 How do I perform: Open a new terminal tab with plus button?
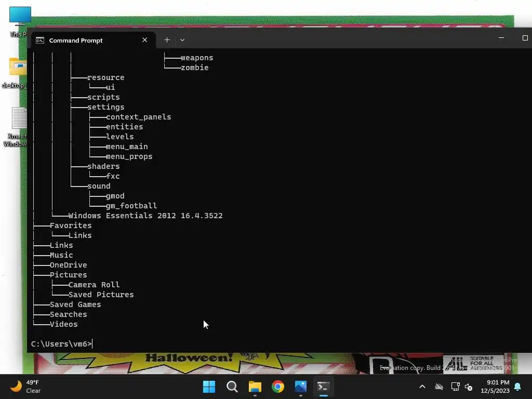167,40
